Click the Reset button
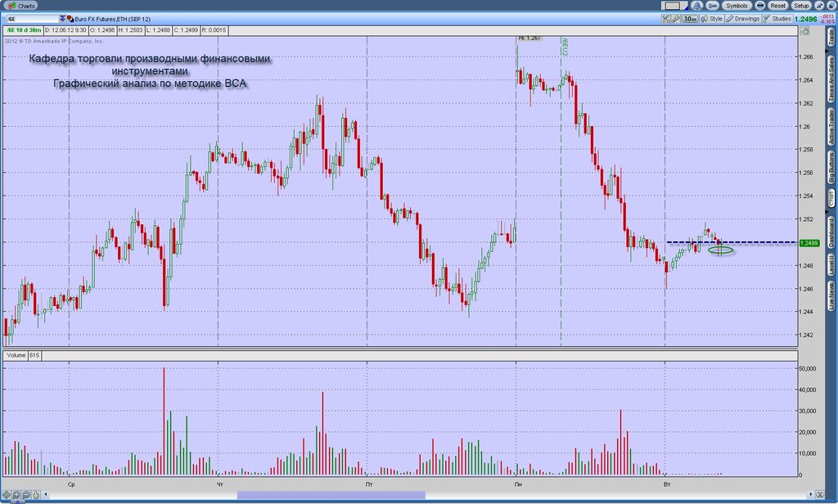This screenshot has width=838, height=504. [777, 6]
